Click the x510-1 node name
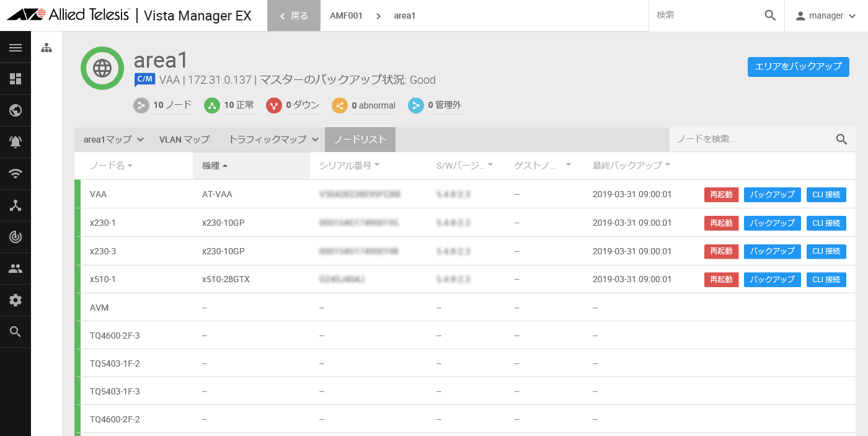Viewport: 868px width, 436px height. coord(103,280)
